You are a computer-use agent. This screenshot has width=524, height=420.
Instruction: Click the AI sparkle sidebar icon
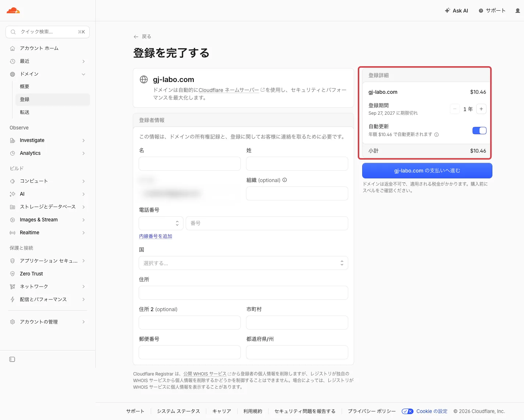coord(13,194)
